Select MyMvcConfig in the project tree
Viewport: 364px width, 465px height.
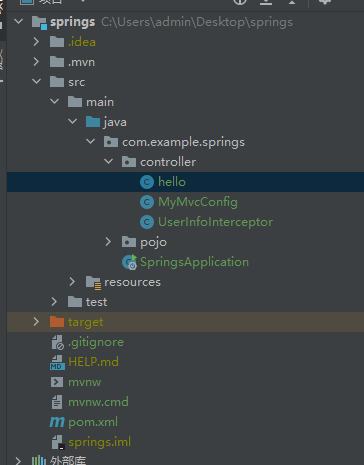pyautogui.click(x=198, y=202)
